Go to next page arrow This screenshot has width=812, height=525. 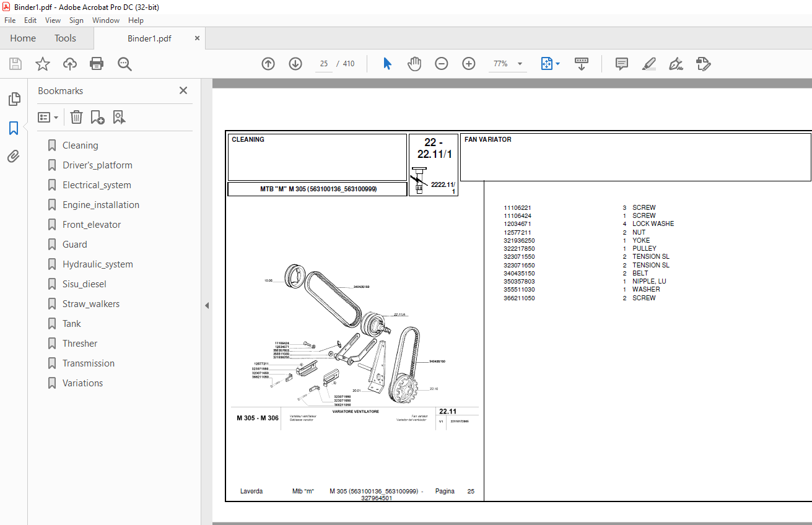295,64
